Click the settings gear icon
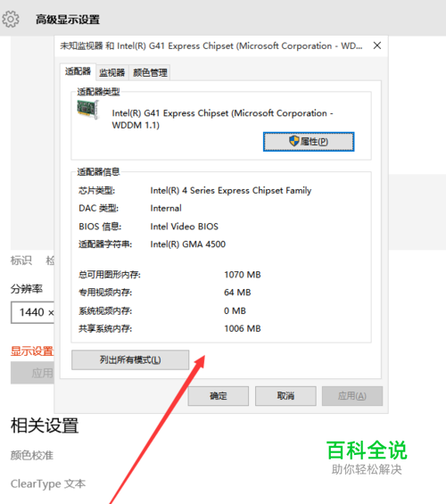 click(11, 19)
